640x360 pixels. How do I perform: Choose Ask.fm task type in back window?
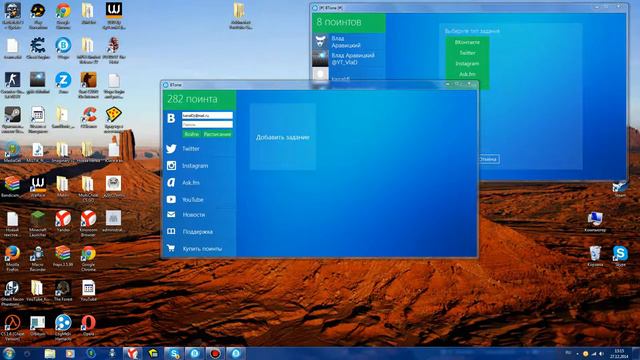click(467, 74)
